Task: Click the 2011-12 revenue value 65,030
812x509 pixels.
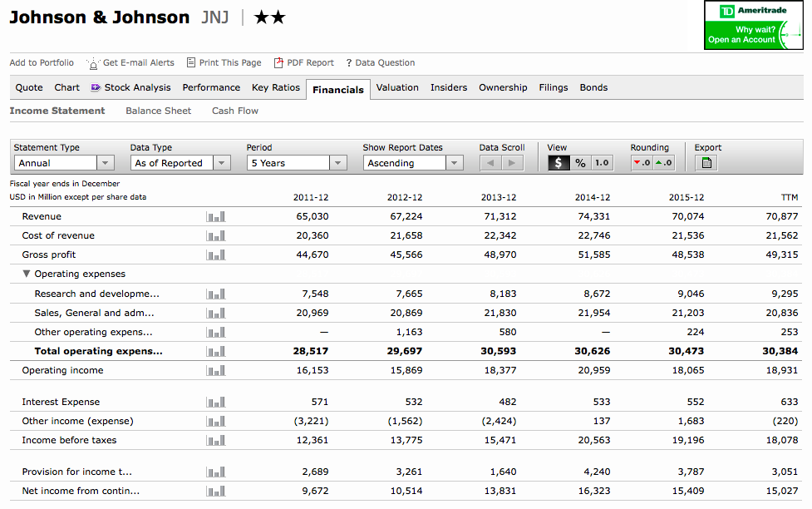Action: [312, 217]
